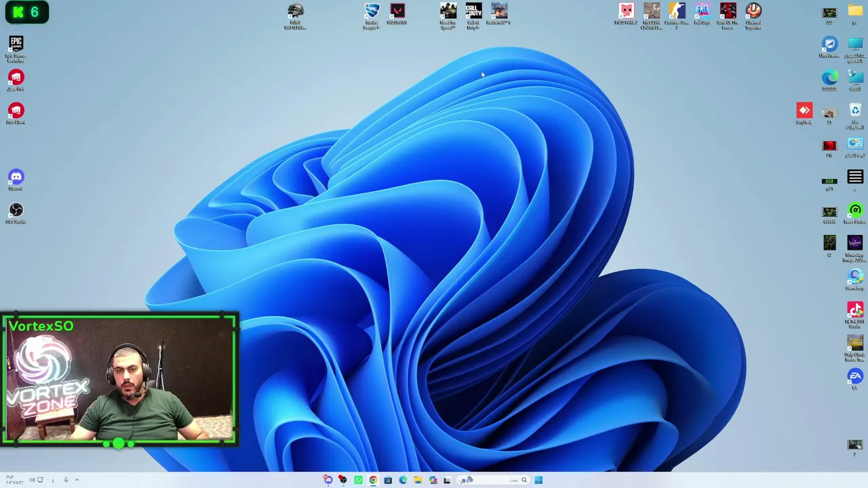
Task: Select the Riot Client desktop shortcut
Action: click(16, 113)
